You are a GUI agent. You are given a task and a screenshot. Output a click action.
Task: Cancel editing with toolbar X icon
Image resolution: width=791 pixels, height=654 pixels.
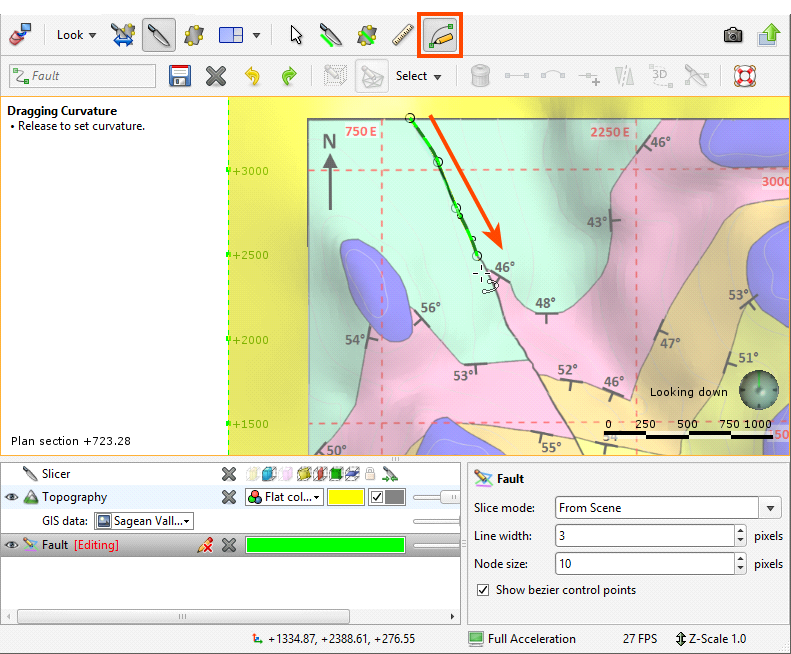point(216,76)
